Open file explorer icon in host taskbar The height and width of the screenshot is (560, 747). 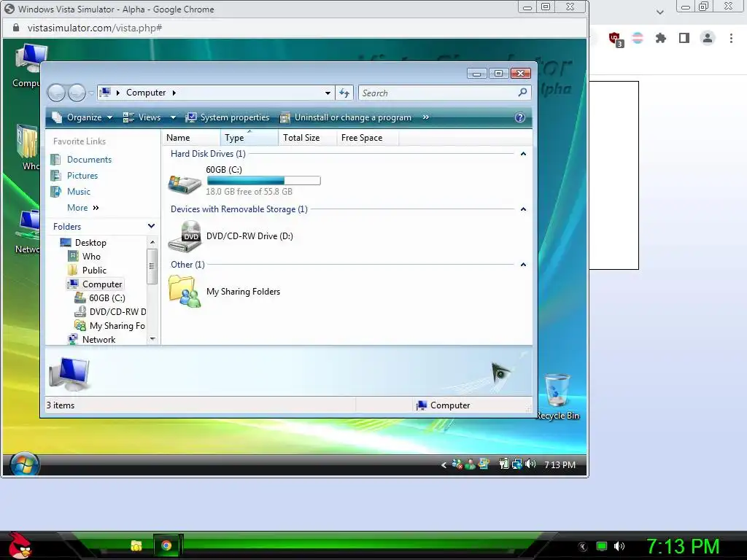click(x=136, y=545)
